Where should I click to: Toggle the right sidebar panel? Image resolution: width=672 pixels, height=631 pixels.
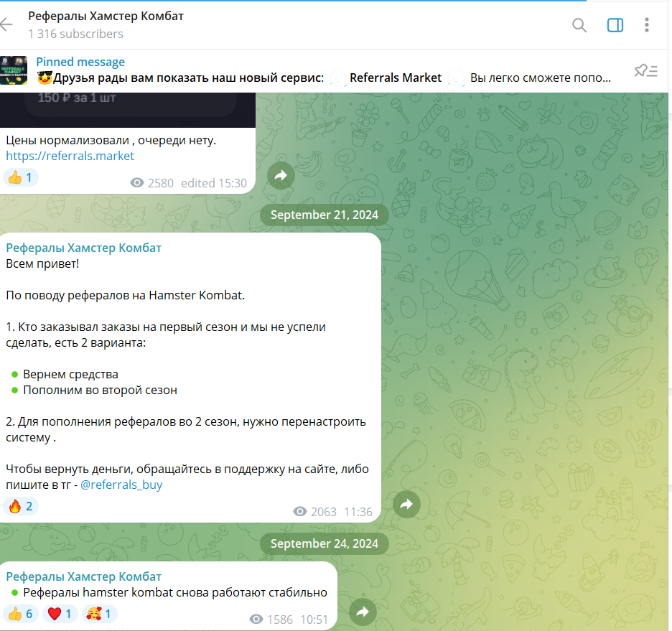coord(615,25)
